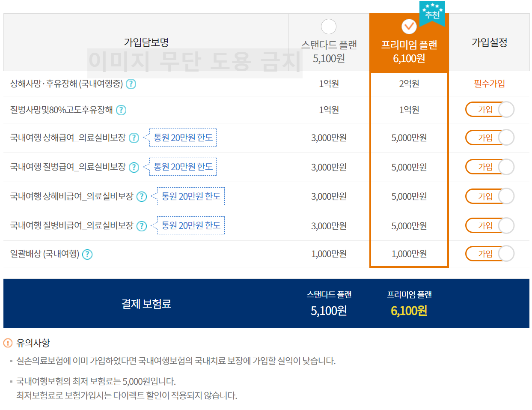The image size is (532, 410).
Task: Toggle 가입 switch for 국내여행 질병비급여
Action: [490, 225]
